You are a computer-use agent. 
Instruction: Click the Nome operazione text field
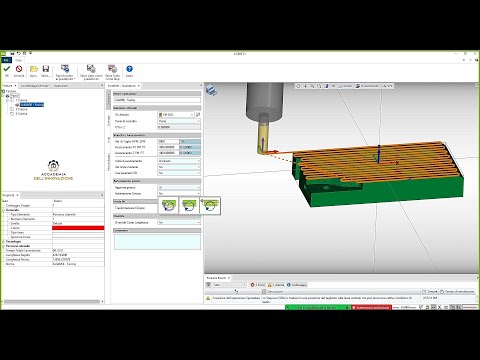(157, 100)
